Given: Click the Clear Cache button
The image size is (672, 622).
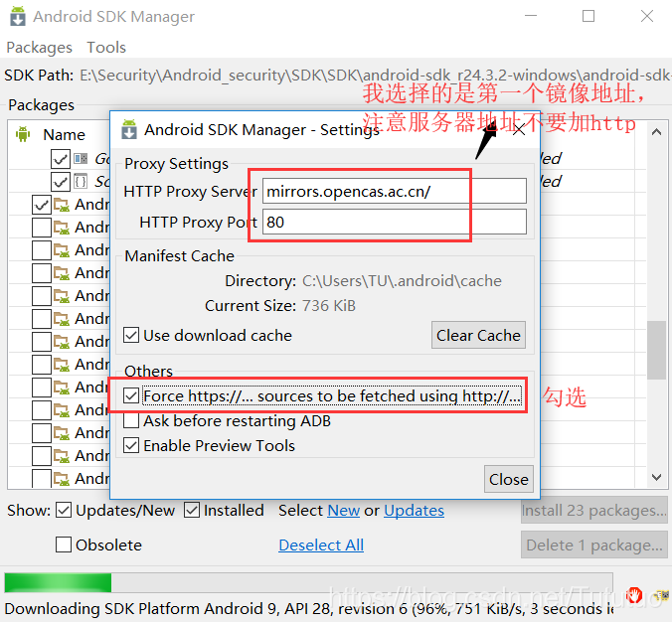Looking at the screenshot, I should click(x=478, y=335).
